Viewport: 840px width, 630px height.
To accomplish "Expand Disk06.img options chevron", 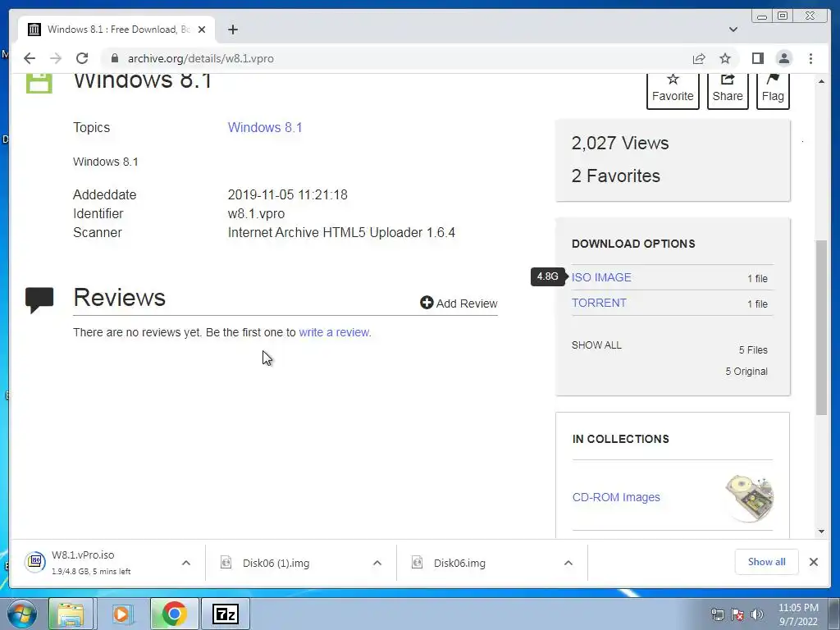I will point(568,563).
